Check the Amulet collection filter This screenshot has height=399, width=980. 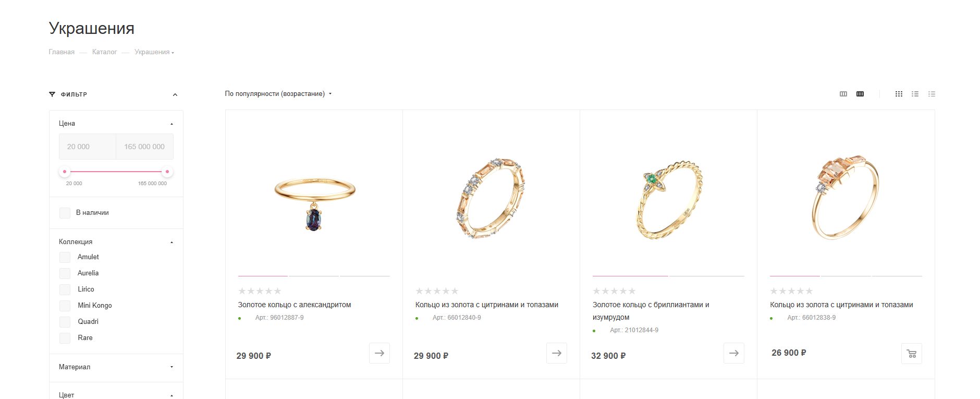coord(65,257)
